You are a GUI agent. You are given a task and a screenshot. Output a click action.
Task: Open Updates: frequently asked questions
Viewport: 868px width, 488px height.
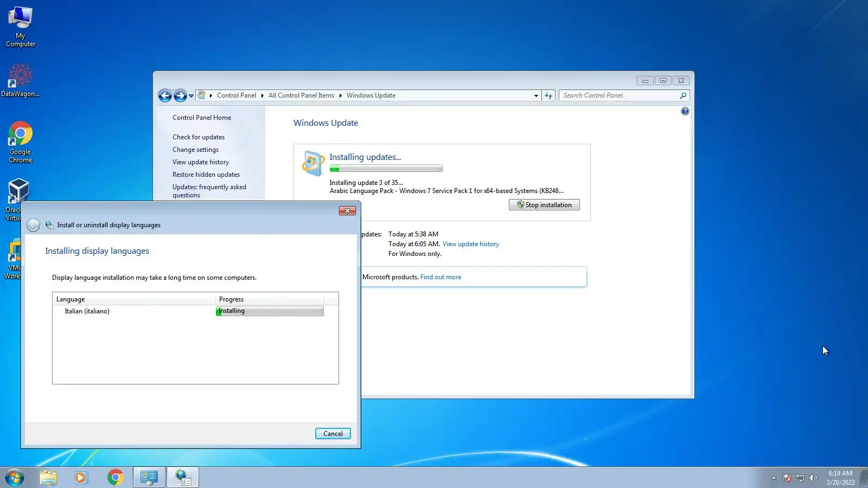[x=209, y=191]
